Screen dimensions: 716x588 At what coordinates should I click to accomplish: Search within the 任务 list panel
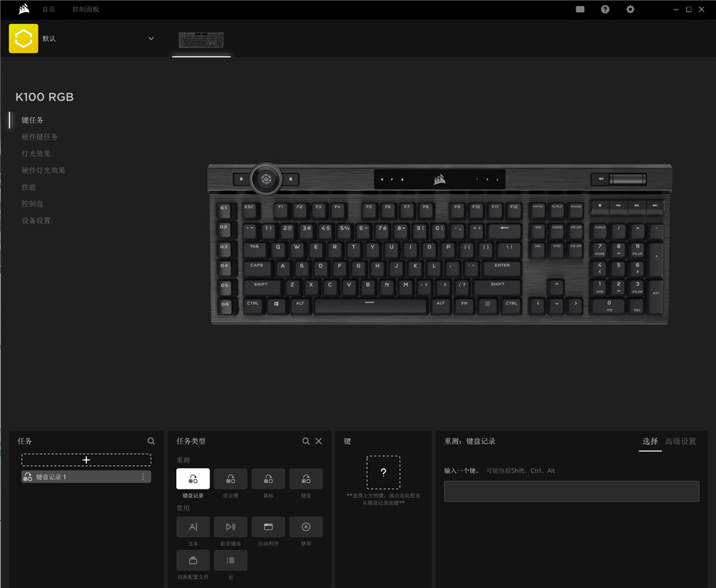[151, 441]
